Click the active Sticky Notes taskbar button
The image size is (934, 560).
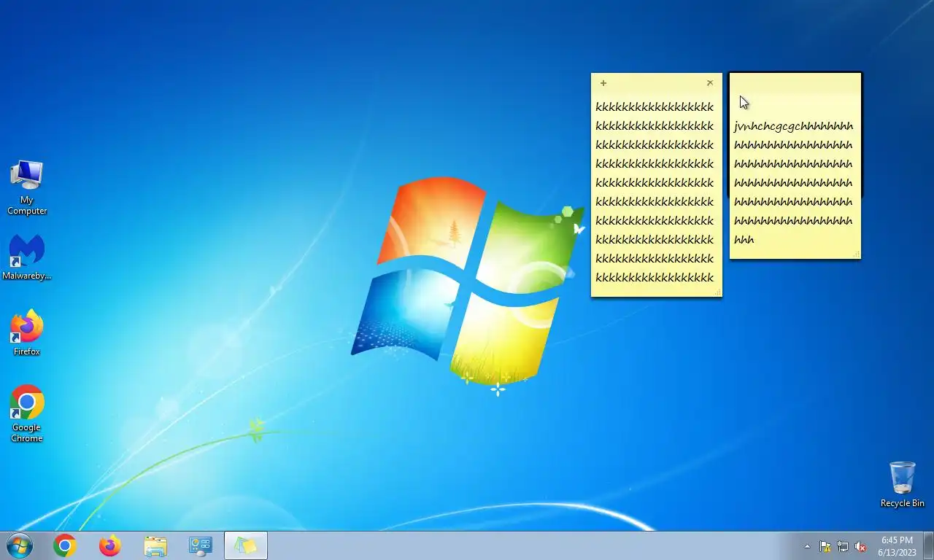246,545
